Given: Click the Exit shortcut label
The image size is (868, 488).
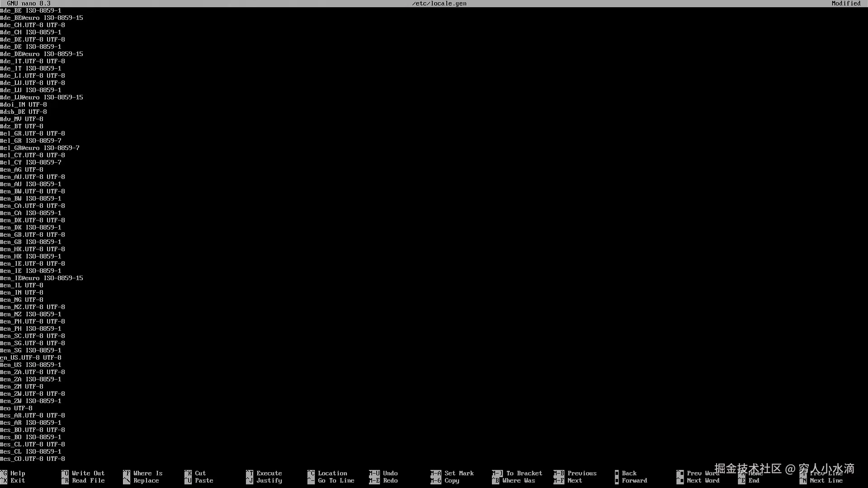Looking at the screenshot, I should [18, 480].
